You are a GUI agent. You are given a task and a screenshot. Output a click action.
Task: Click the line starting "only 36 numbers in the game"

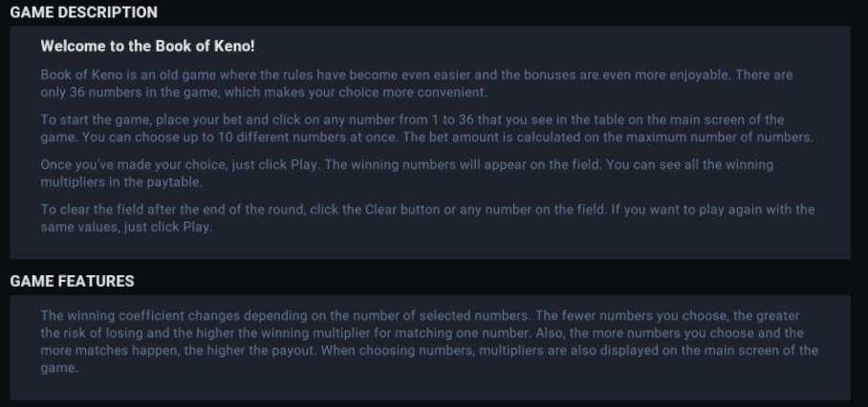tap(264, 92)
